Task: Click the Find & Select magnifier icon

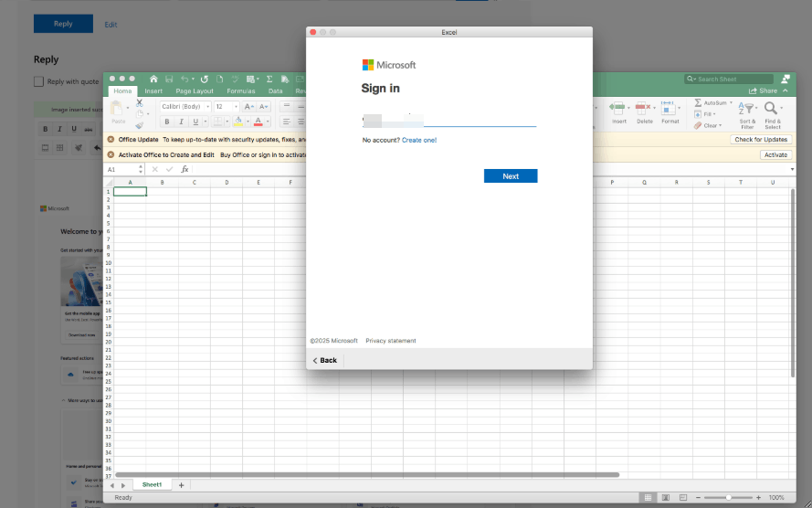Action: [771, 108]
